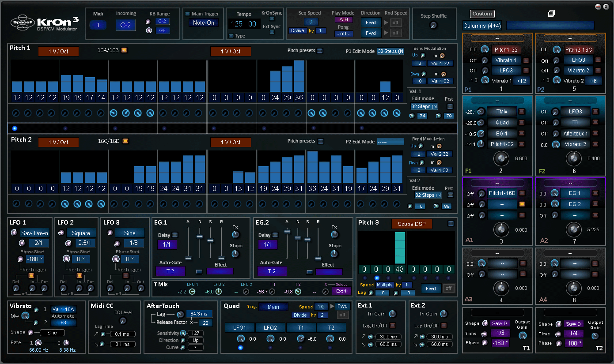Turn the Ext.1 In Gain knob
This screenshot has width=614, height=364.
tap(392, 314)
